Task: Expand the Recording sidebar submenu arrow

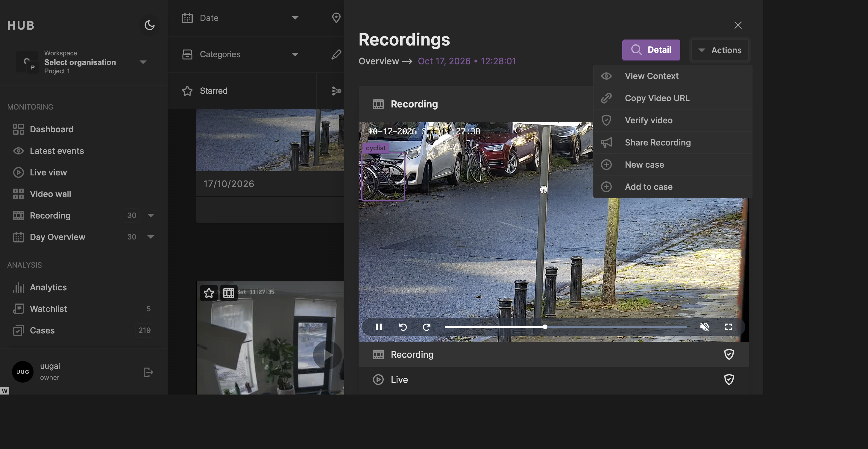Action: click(x=151, y=216)
